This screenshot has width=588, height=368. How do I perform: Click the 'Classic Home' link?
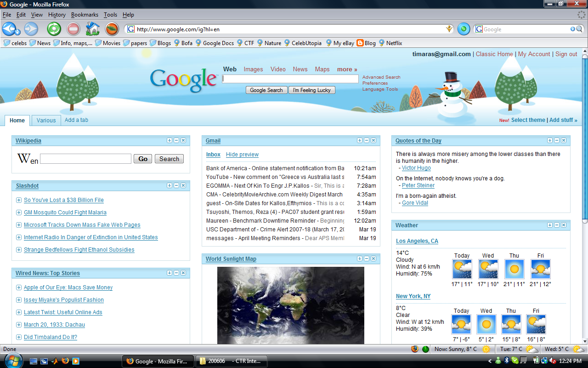coord(494,54)
